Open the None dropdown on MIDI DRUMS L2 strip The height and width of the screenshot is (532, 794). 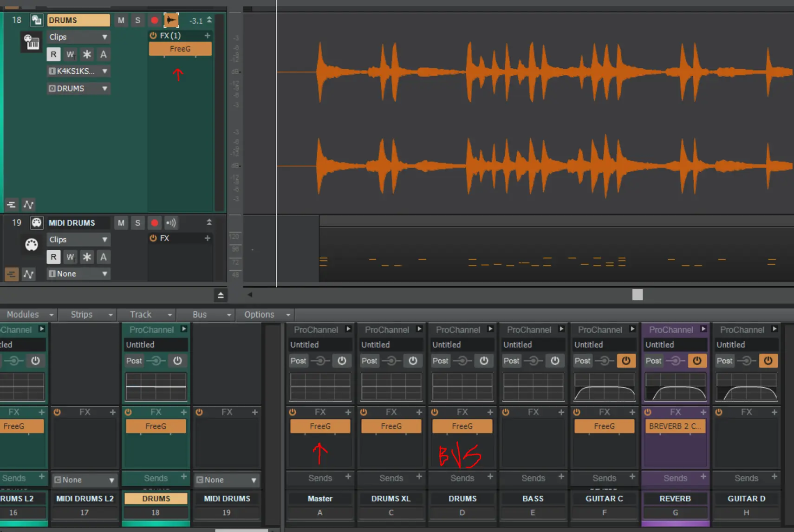click(x=84, y=480)
